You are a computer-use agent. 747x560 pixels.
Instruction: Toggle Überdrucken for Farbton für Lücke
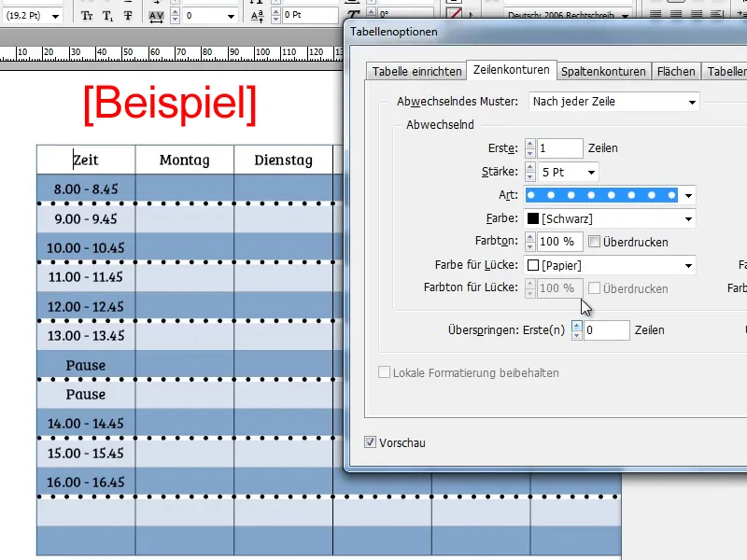click(x=594, y=288)
